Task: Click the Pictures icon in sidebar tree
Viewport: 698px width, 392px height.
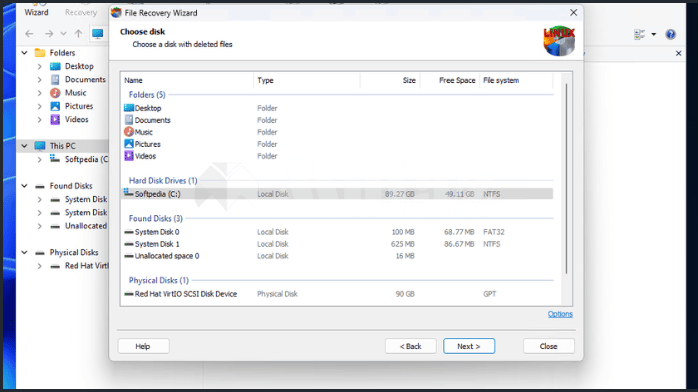Action: click(x=55, y=106)
